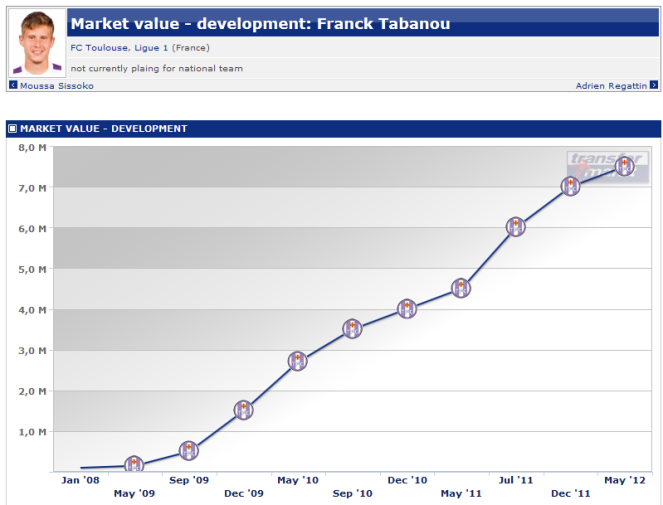Select the Dec '10 data point crest
This screenshot has height=505, width=663.
406,308
